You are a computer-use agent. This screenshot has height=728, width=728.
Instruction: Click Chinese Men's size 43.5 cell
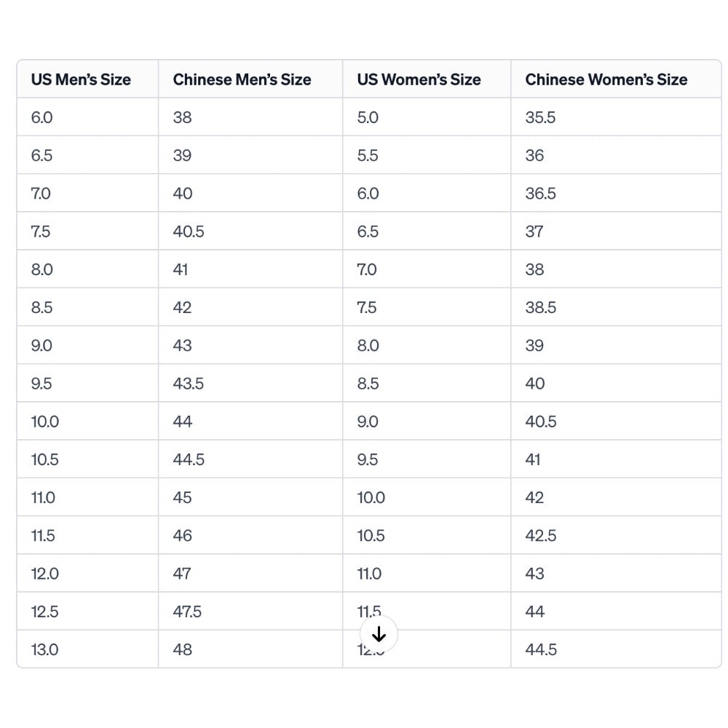click(189, 384)
